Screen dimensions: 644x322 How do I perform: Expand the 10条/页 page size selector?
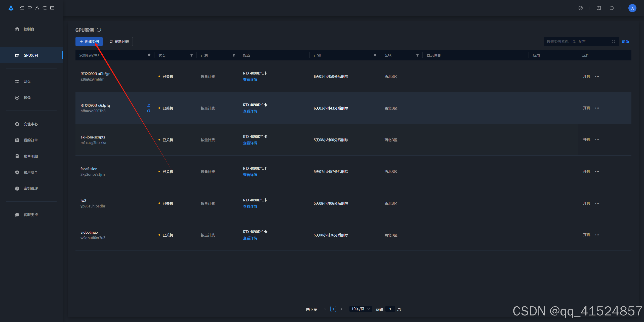[360, 309]
